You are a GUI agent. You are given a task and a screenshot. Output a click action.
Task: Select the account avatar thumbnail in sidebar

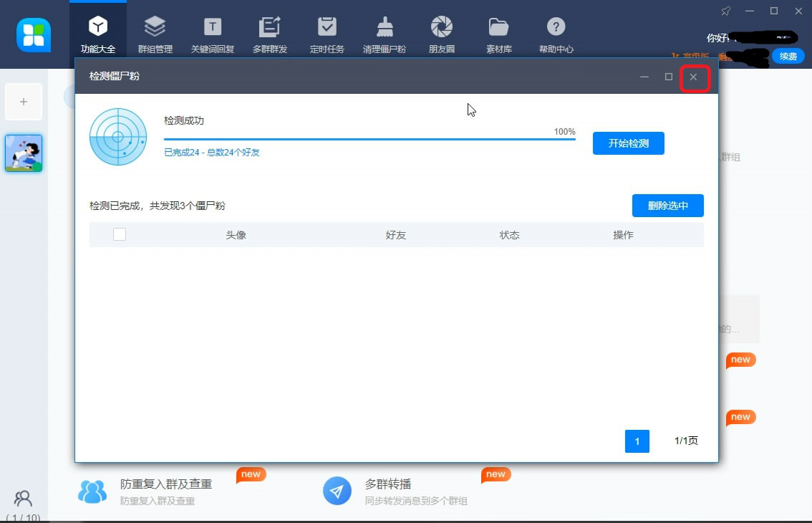pos(24,153)
